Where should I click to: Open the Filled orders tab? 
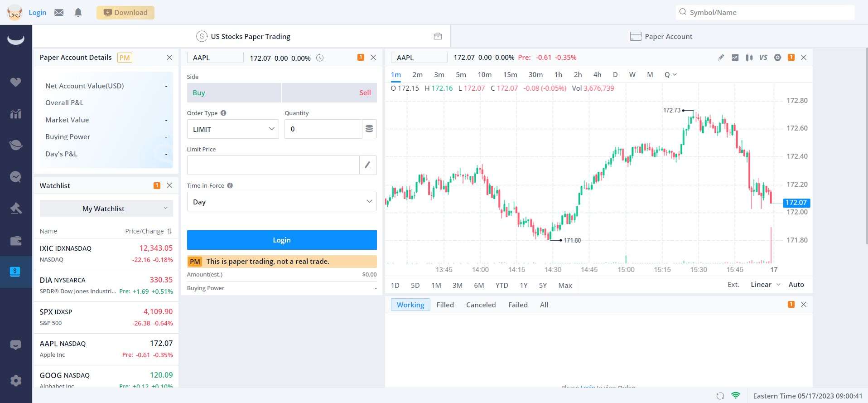[x=445, y=305]
